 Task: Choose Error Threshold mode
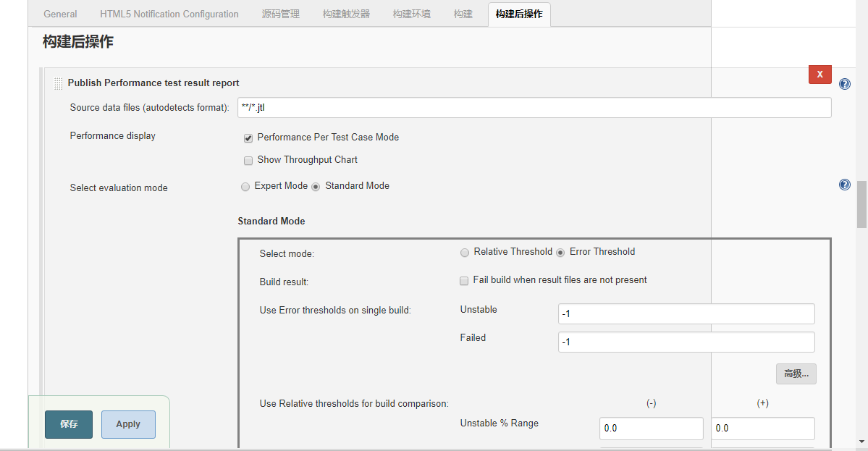(x=560, y=253)
